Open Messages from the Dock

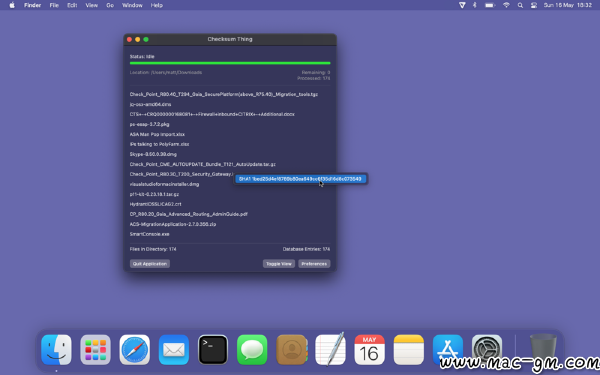(x=252, y=349)
